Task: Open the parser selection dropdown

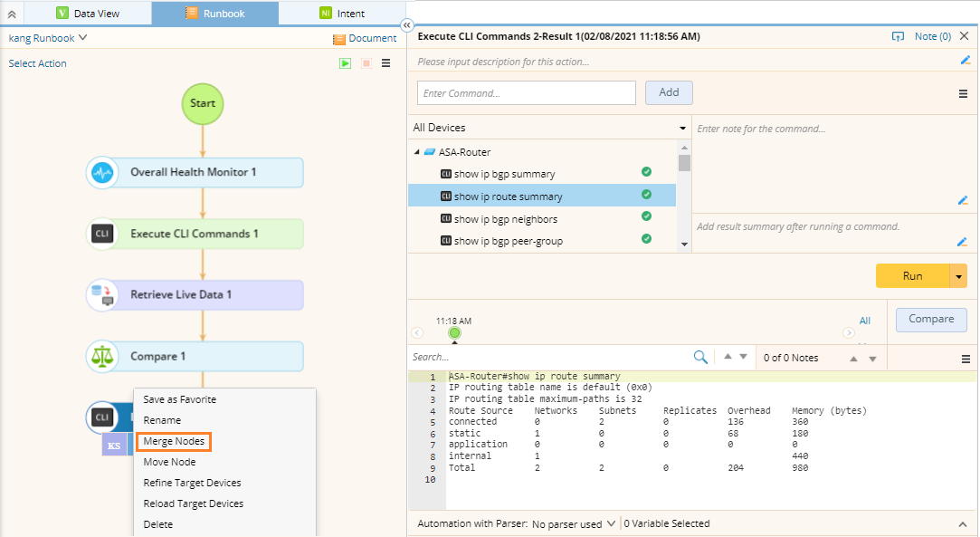Action: [x=574, y=523]
